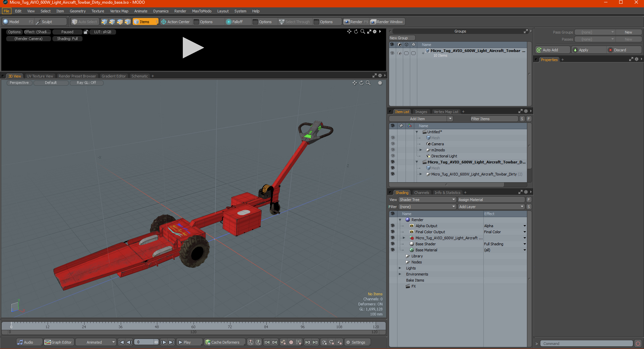Screen dimensions: 644x349
Task: Rotate view icon in 3D viewport
Action: pyautogui.click(x=361, y=83)
